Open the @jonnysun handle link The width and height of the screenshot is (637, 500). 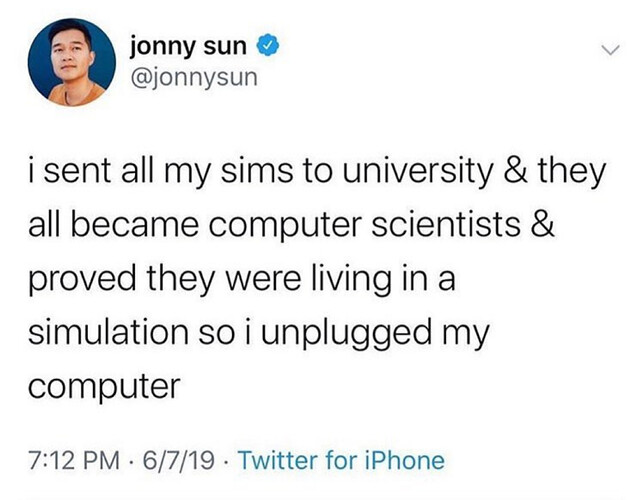(194, 78)
